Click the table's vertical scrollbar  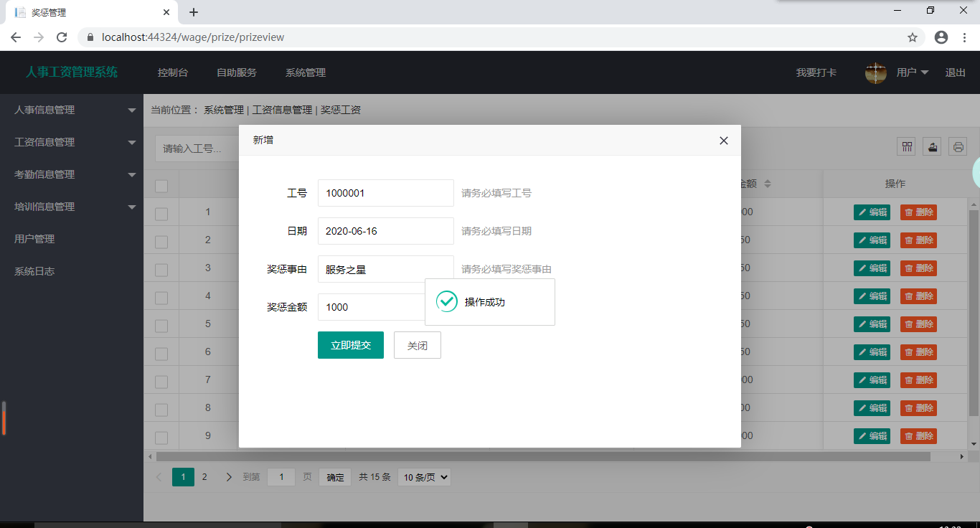(974, 313)
